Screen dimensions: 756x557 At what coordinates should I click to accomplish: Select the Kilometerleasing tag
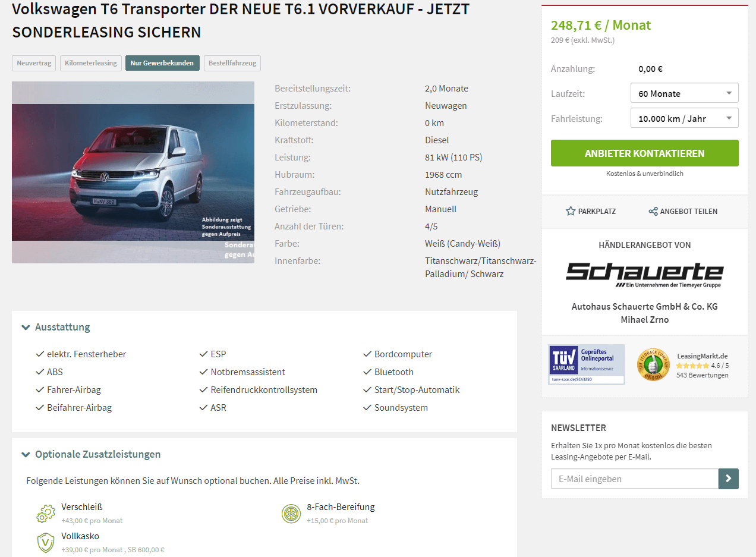tap(91, 63)
